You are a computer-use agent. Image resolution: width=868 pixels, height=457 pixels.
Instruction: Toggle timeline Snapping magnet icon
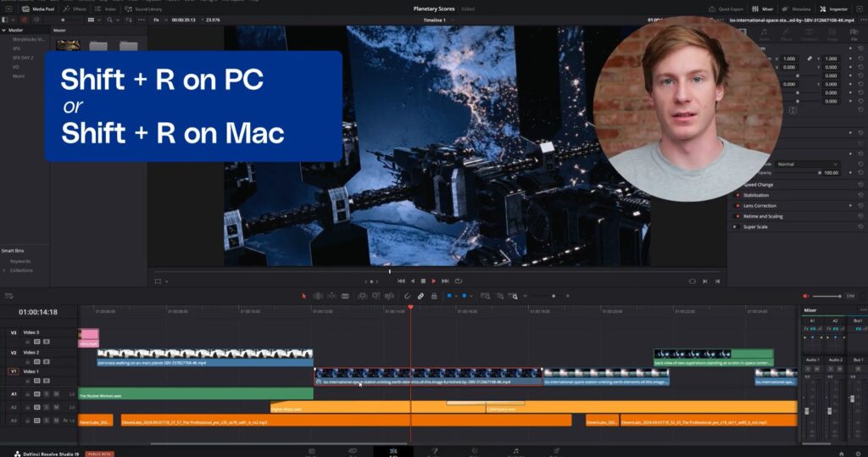(x=407, y=297)
